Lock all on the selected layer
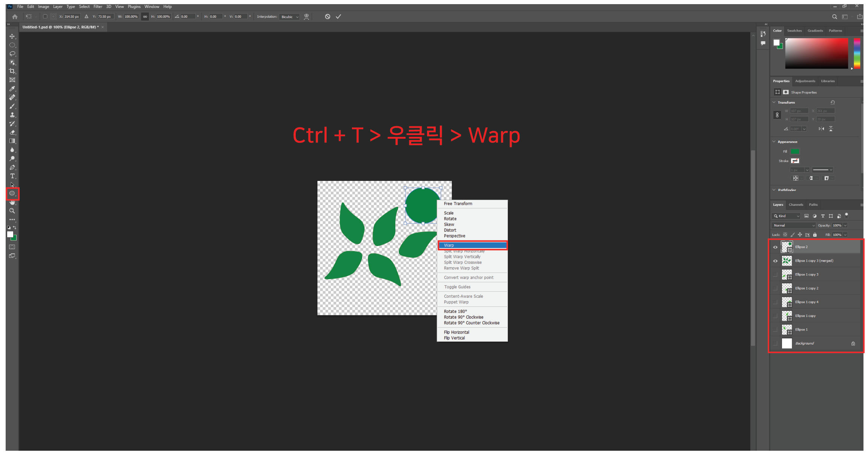The image size is (868, 456). [815, 235]
